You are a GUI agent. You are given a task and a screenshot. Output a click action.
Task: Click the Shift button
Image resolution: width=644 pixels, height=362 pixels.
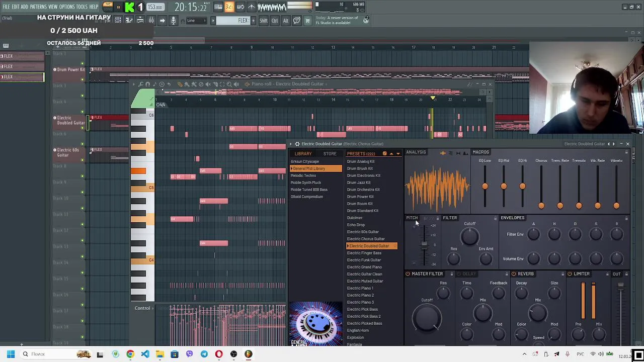click(x=264, y=21)
